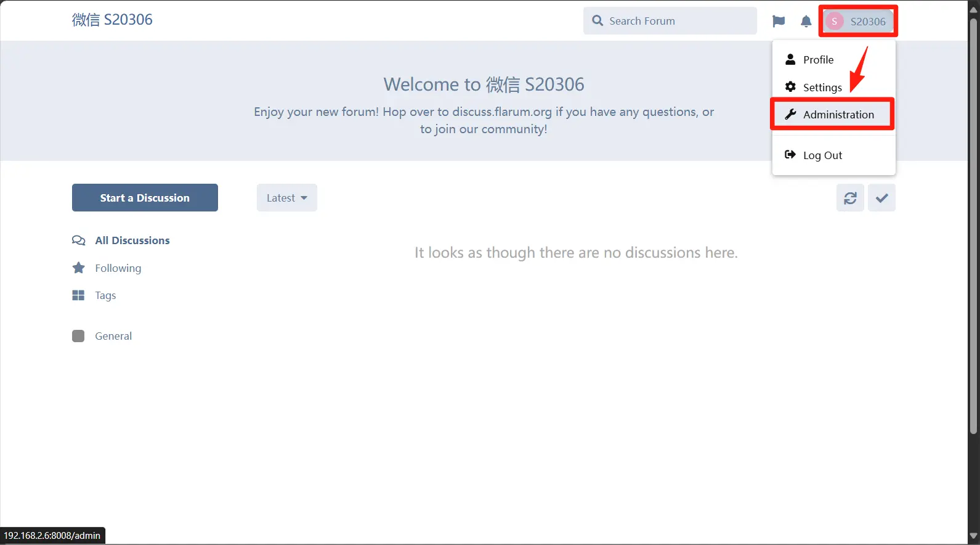Mark all as read checkmark icon
Viewport: 980px width, 545px height.
[881, 198]
